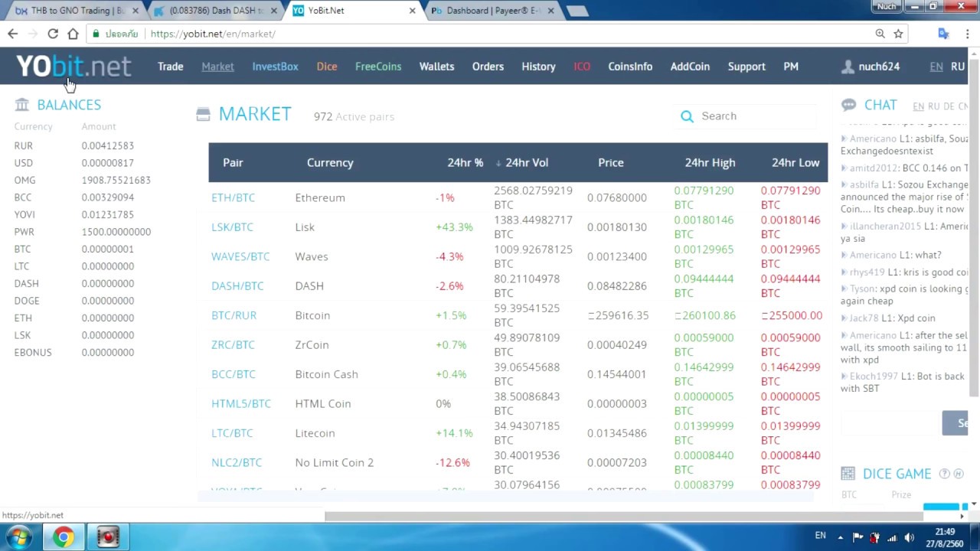Click the market search magnifier icon
The height and width of the screenshot is (551, 980).
point(687,116)
